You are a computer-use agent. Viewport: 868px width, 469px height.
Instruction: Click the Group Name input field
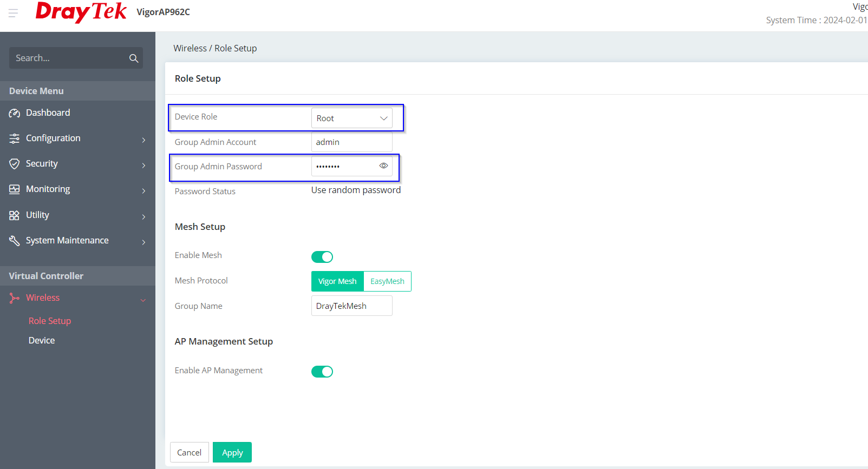(x=351, y=306)
